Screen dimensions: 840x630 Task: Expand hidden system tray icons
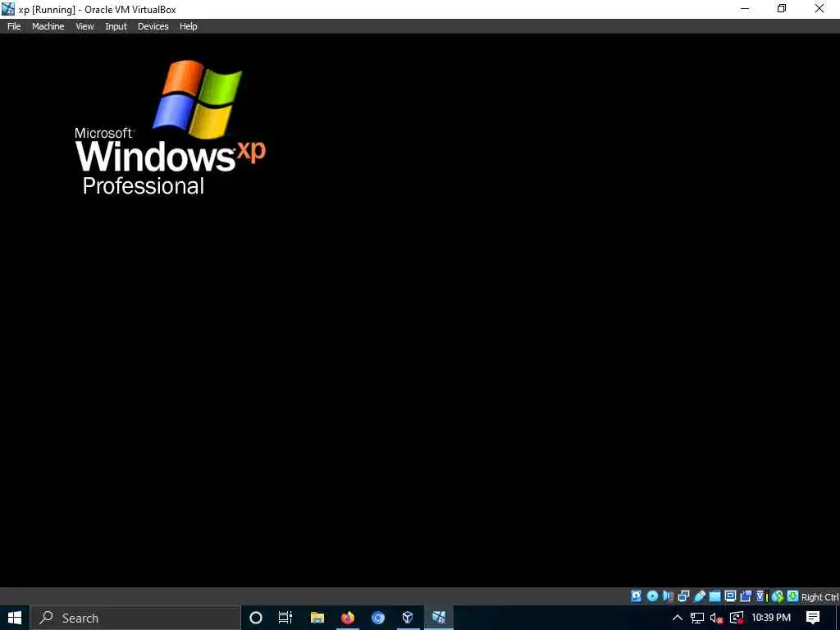click(x=677, y=618)
